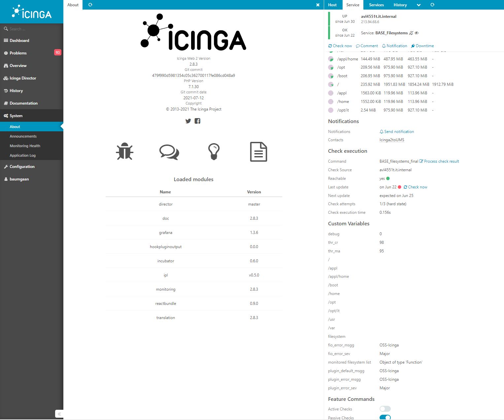Viewport: 504px width, 420px height.
Task: Disable the Passive Checks toggle
Action: (x=385, y=417)
